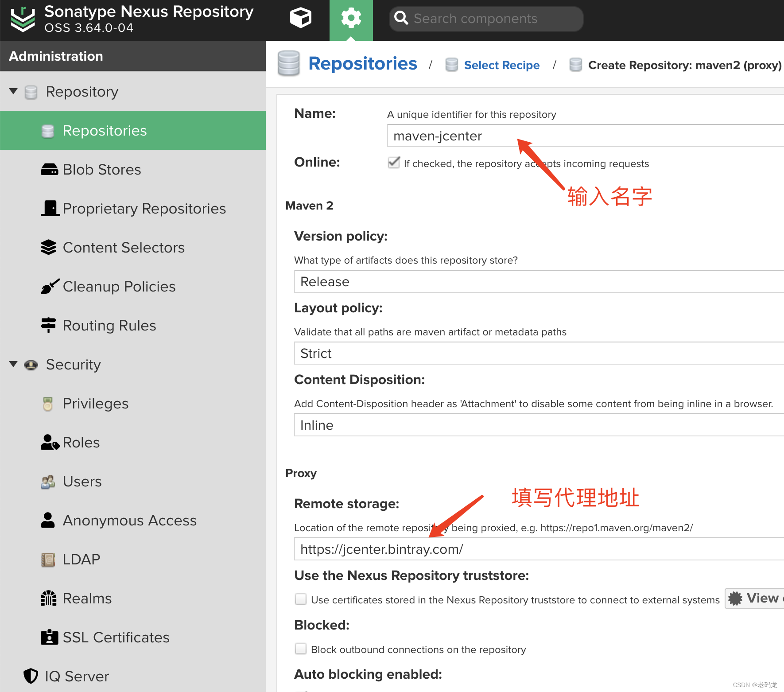Open the Administration gear icon
This screenshot has height=692, width=784.
(351, 18)
